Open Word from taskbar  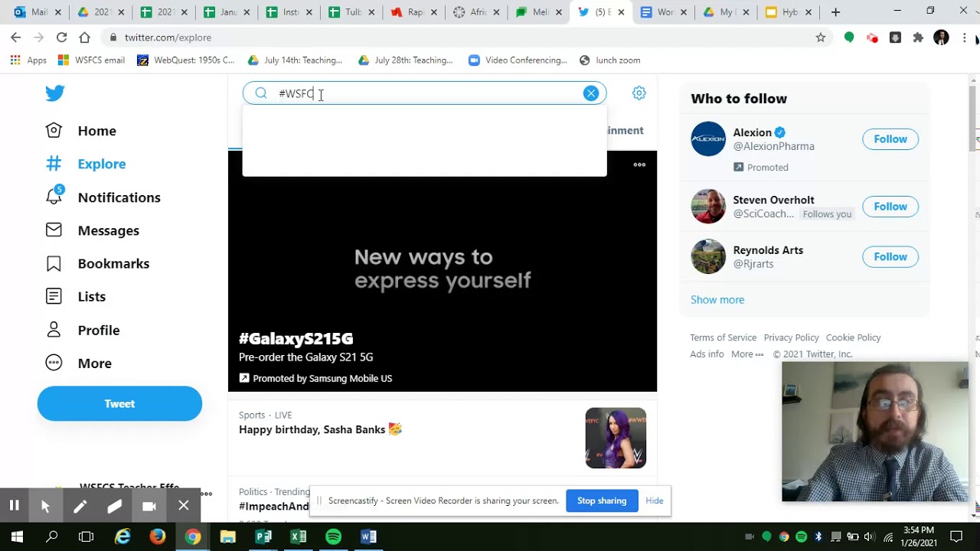[368, 536]
